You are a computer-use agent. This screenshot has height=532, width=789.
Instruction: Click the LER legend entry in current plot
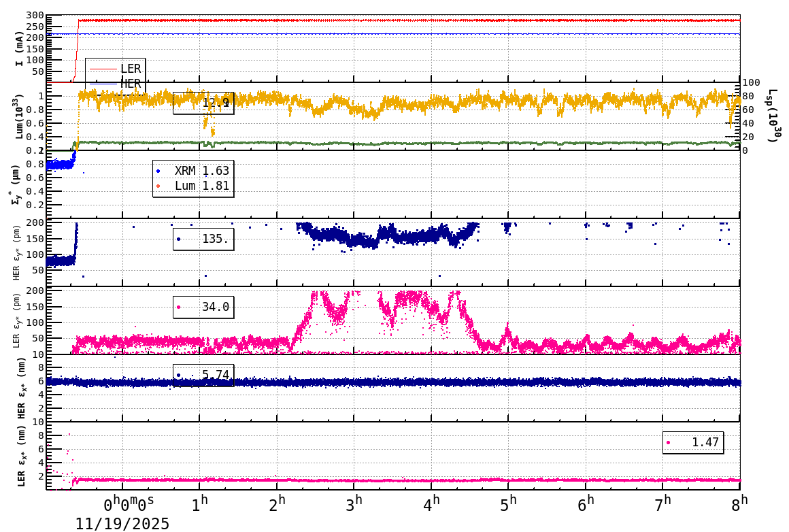[115, 69]
